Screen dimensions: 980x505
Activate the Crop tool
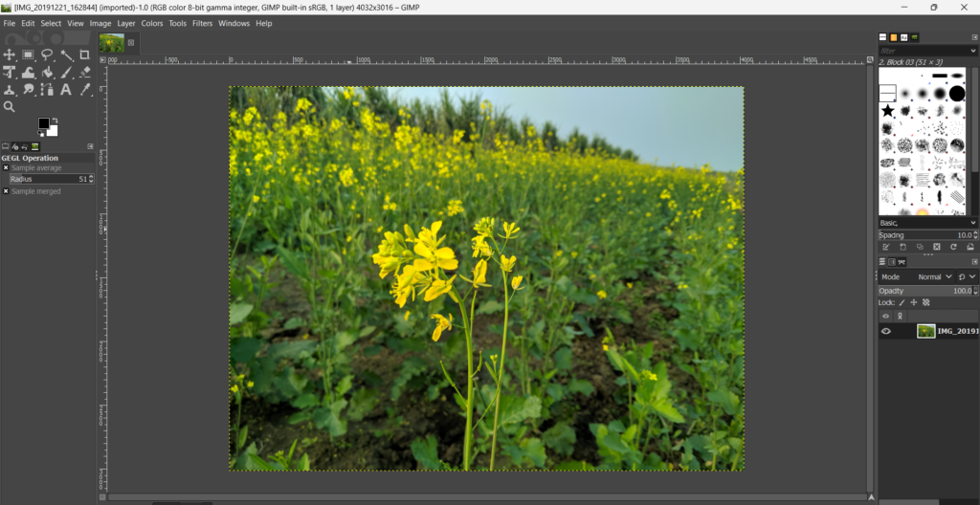pos(85,55)
